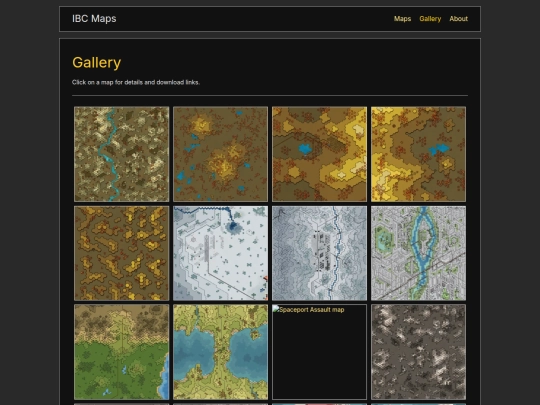This screenshot has width=540, height=405.
Task: Click the 'Click on a map for details' text
Action: coord(136,82)
